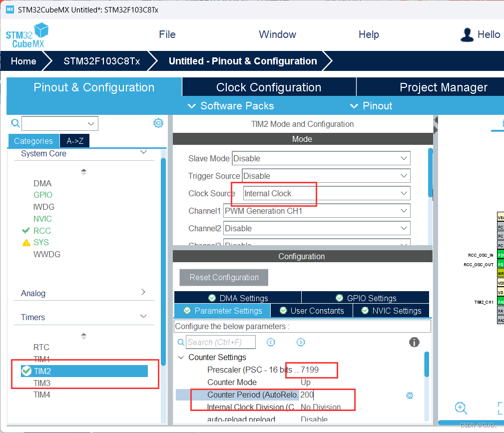Image resolution: width=504 pixels, height=433 pixels.
Task: Select IWDG in System Core list
Action: 44,207
